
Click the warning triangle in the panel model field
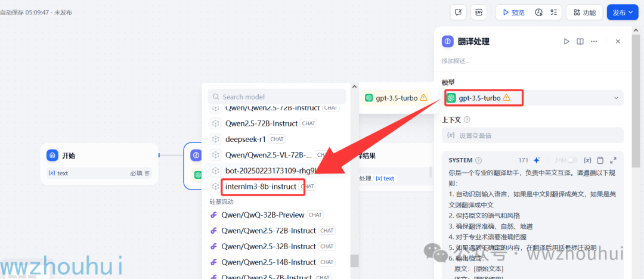pyautogui.click(x=506, y=98)
